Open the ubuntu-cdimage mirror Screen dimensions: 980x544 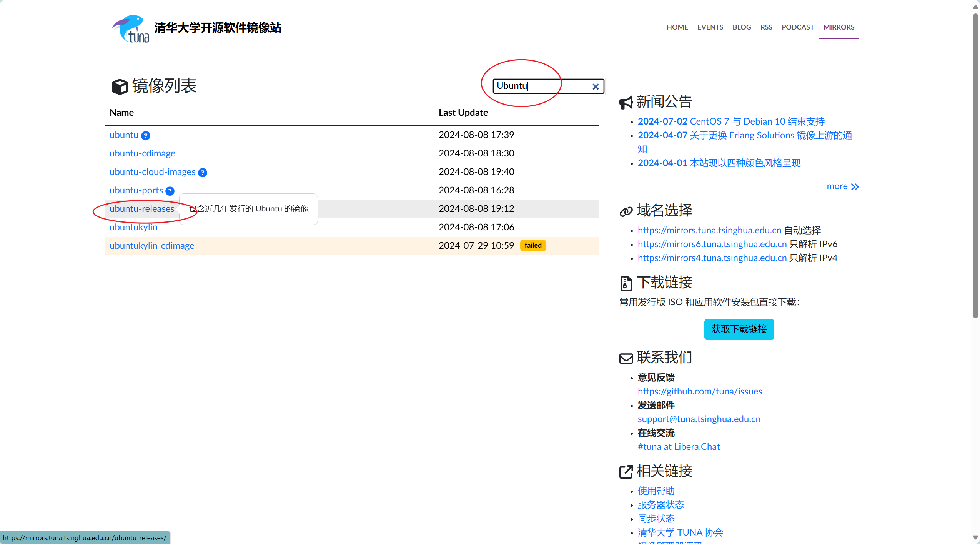[142, 153]
